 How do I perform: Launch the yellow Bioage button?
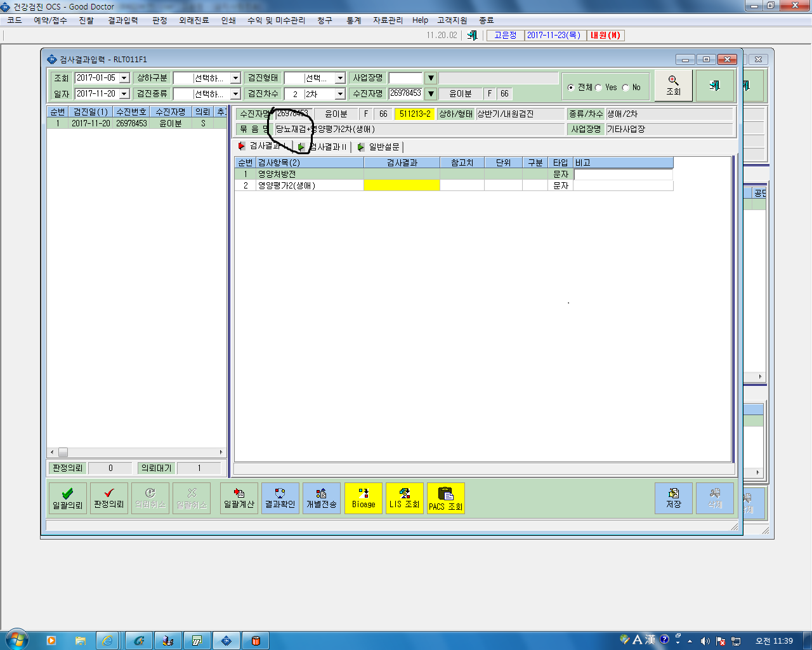point(363,498)
